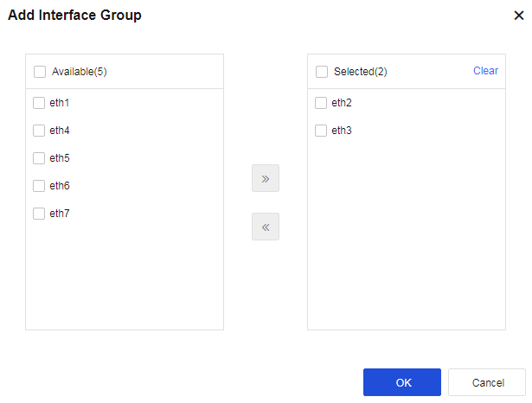
Task: Tick the eth4 interface checkbox
Action: pos(39,131)
